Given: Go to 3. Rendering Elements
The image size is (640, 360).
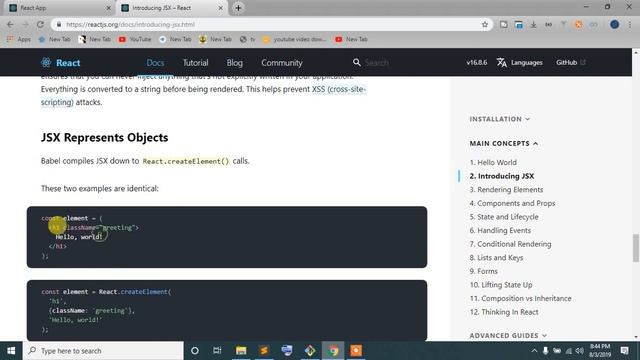Looking at the screenshot, I should click(506, 190).
